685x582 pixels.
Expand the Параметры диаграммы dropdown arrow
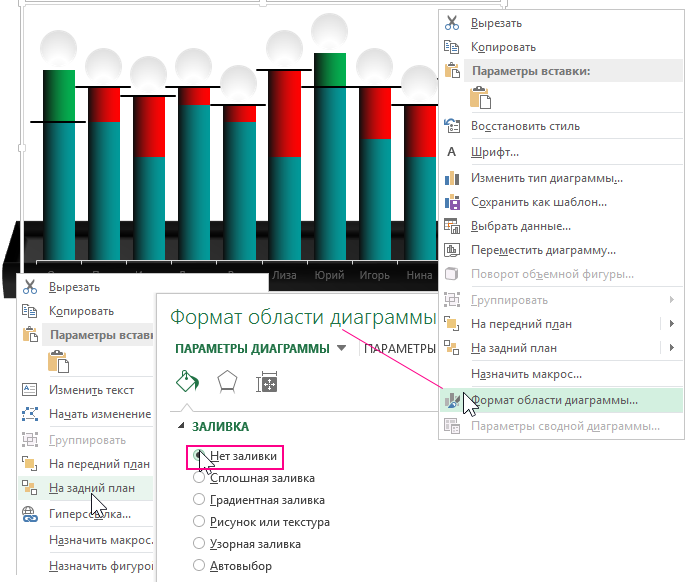pyautogui.click(x=342, y=349)
